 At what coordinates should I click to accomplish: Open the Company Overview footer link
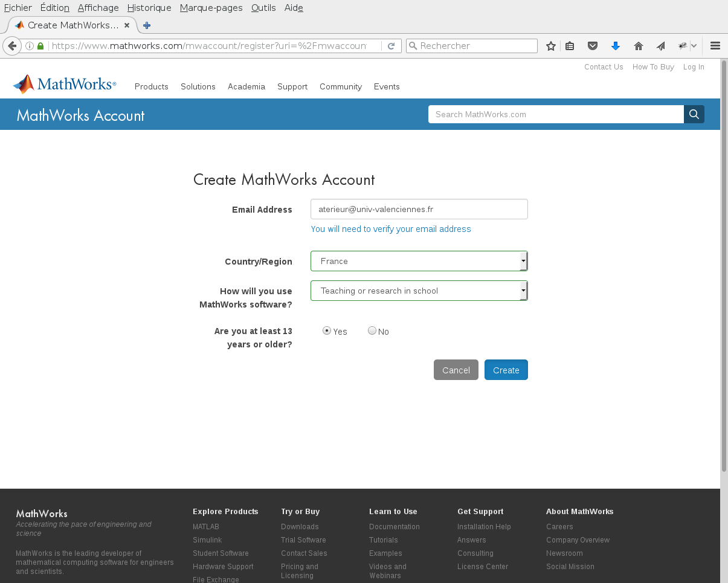click(x=578, y=540)
